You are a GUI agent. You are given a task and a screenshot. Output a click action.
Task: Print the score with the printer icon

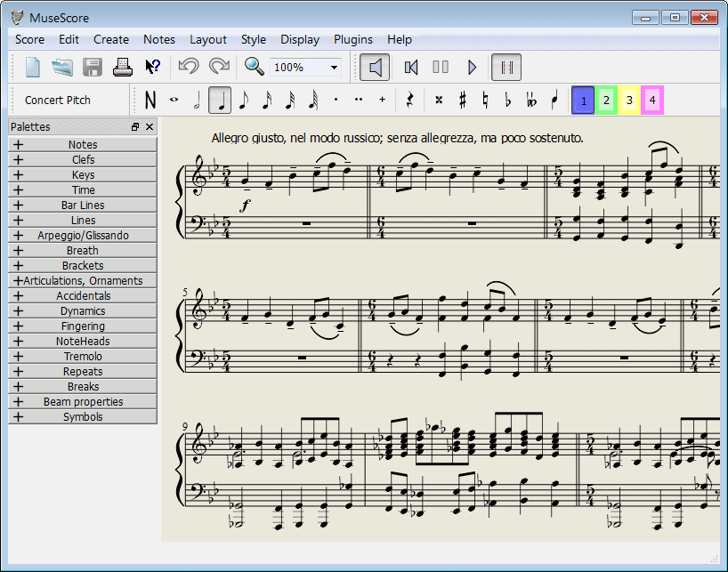(123, 68)
